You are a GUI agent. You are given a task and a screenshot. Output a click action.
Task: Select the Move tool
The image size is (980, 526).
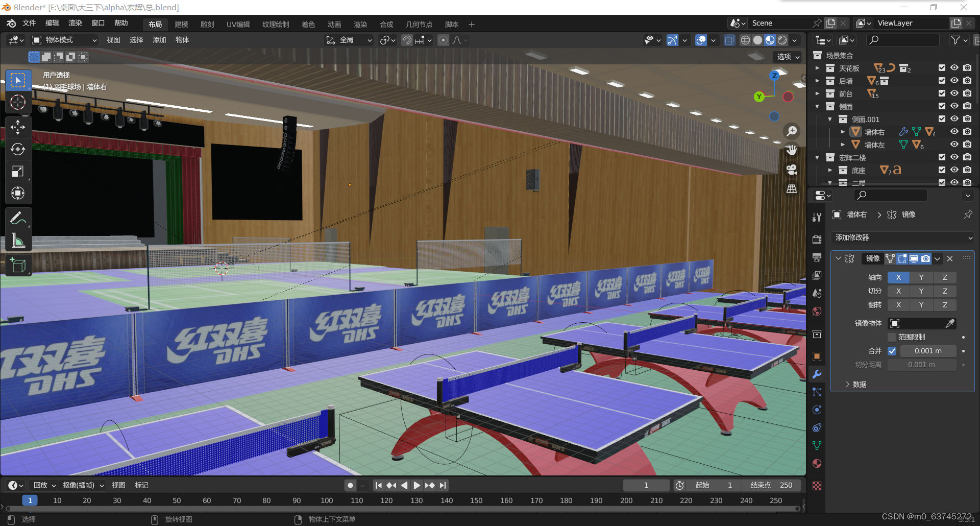pyautogui.click(x=18, y=127)
